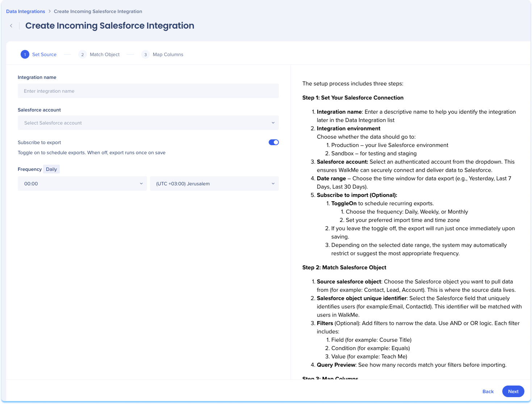Open the 00:00 time dropdown

click(82, 184)
